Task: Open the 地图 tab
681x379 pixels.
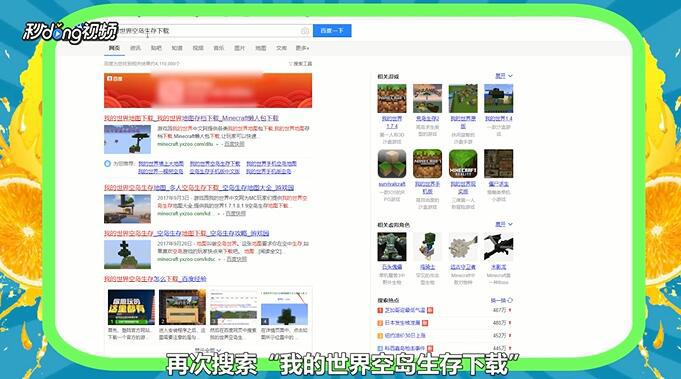Action: pos(261,48)
